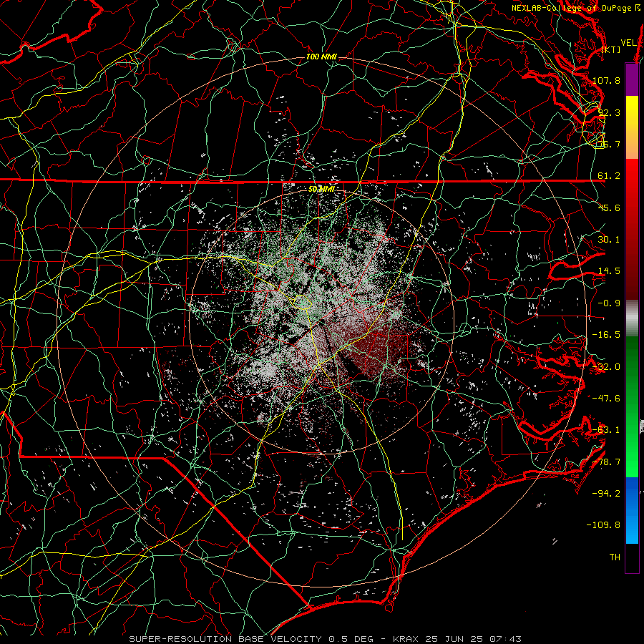
Task: Click the 76.7 legend value
Action: (609, 144)
